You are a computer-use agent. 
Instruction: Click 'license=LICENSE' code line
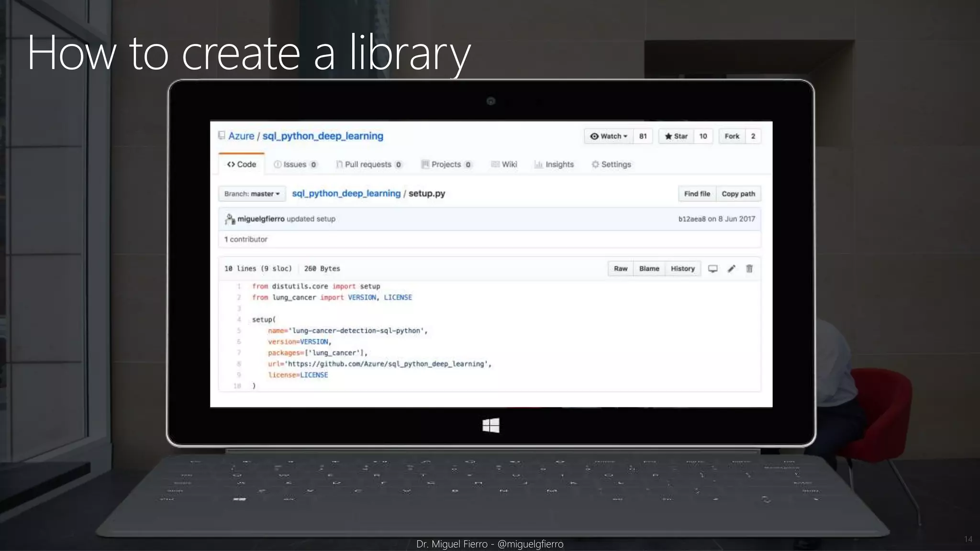(298, 375)
